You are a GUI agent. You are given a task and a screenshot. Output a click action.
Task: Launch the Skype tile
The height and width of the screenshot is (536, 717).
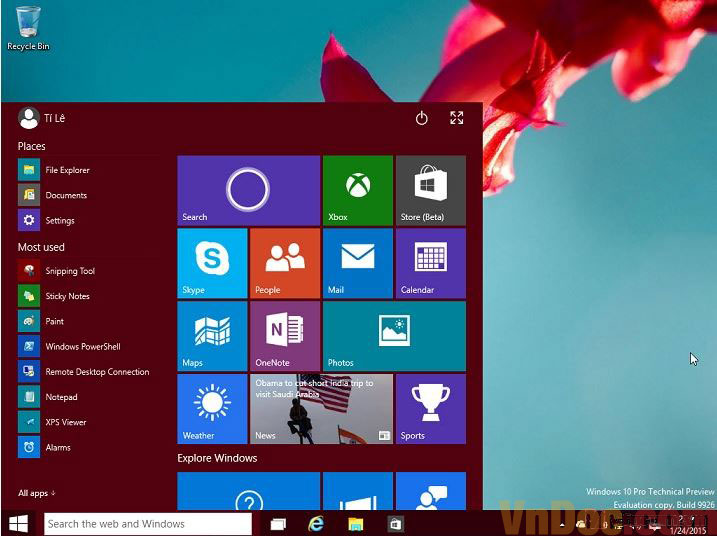[x=212, y=263]
